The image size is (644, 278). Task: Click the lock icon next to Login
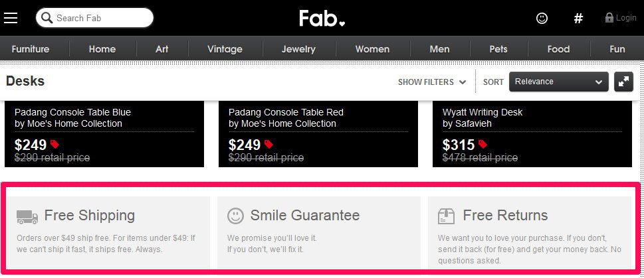tap(609, 18)
